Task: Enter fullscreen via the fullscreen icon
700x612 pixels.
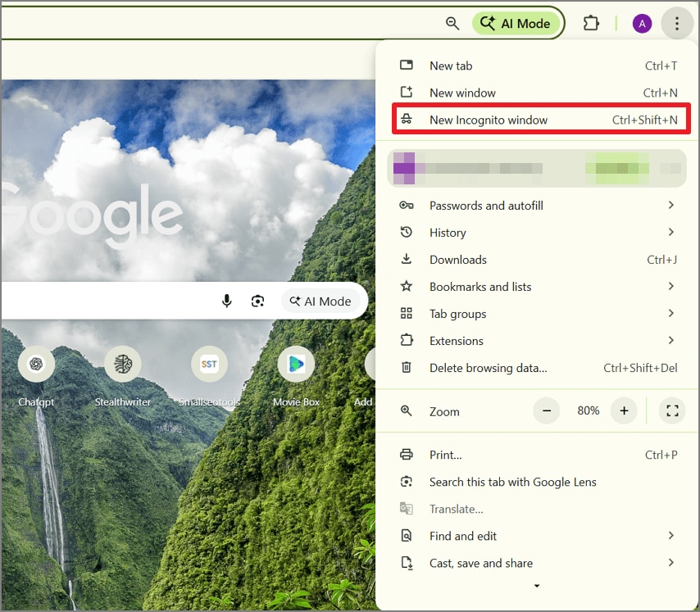Action: [672, 410]
